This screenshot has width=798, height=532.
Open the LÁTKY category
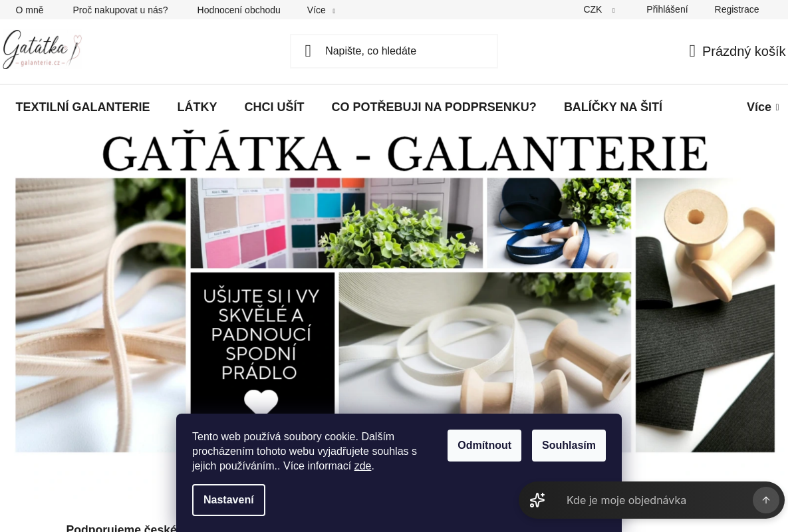197,107
